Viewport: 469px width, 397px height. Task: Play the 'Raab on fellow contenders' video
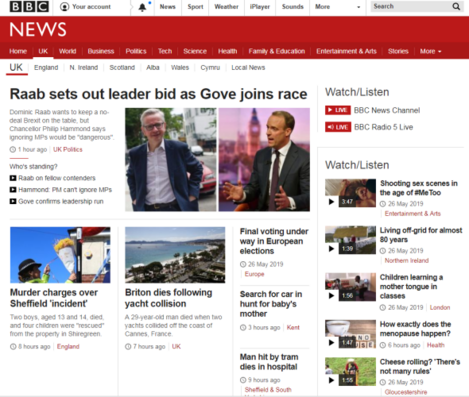click(x=53, y=178)
